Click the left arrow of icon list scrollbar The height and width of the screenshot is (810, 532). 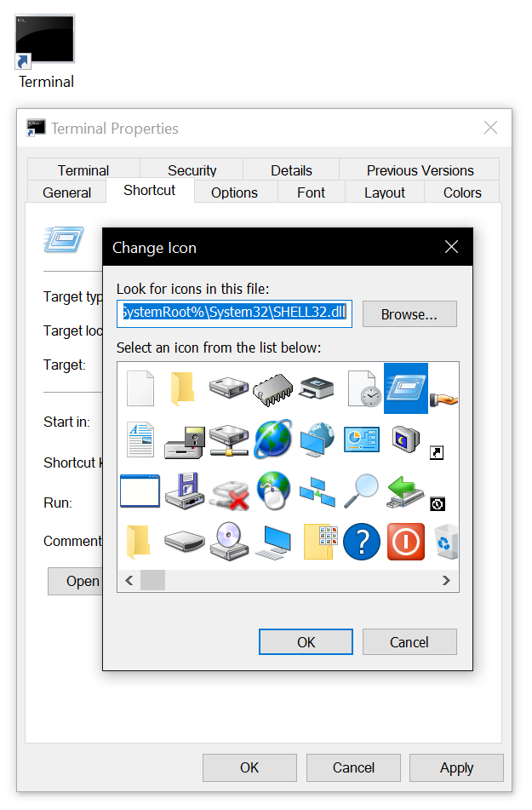(x=129, y=581)
